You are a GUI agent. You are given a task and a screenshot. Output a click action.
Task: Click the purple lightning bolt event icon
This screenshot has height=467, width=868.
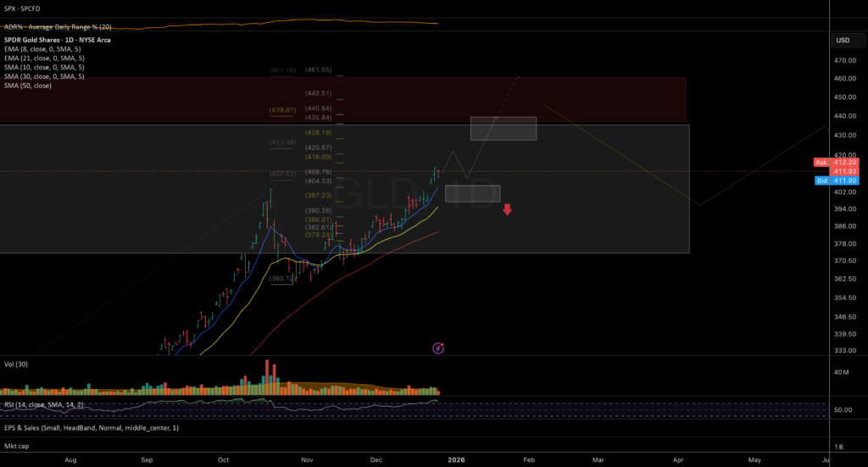coord(438,348)
